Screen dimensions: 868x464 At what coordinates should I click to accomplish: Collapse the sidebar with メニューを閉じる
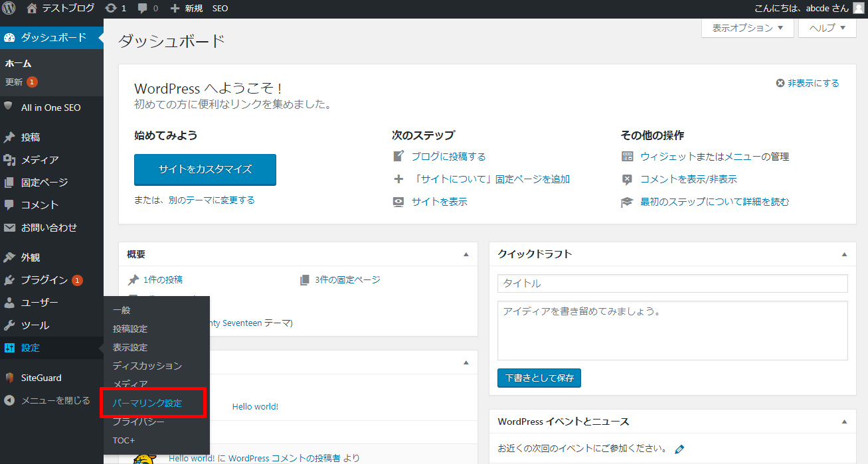[55, 400]
